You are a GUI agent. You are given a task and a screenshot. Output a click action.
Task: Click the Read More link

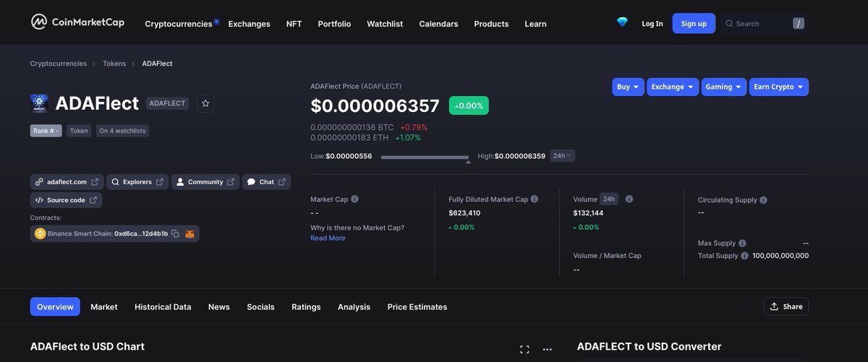coord(328,238)
